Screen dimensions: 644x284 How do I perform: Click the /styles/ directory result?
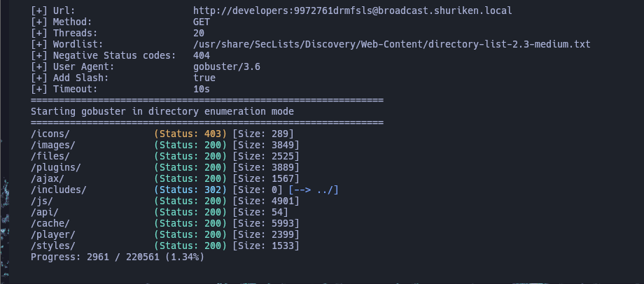point(53,246)
